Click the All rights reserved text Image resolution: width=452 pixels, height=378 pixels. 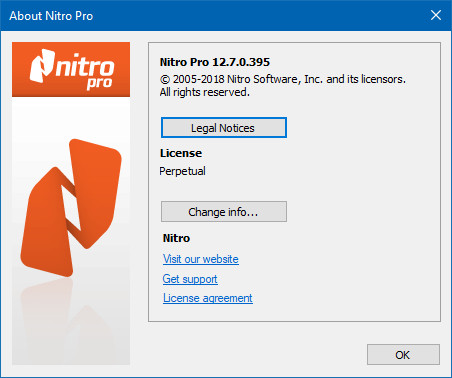click(204, 92)
